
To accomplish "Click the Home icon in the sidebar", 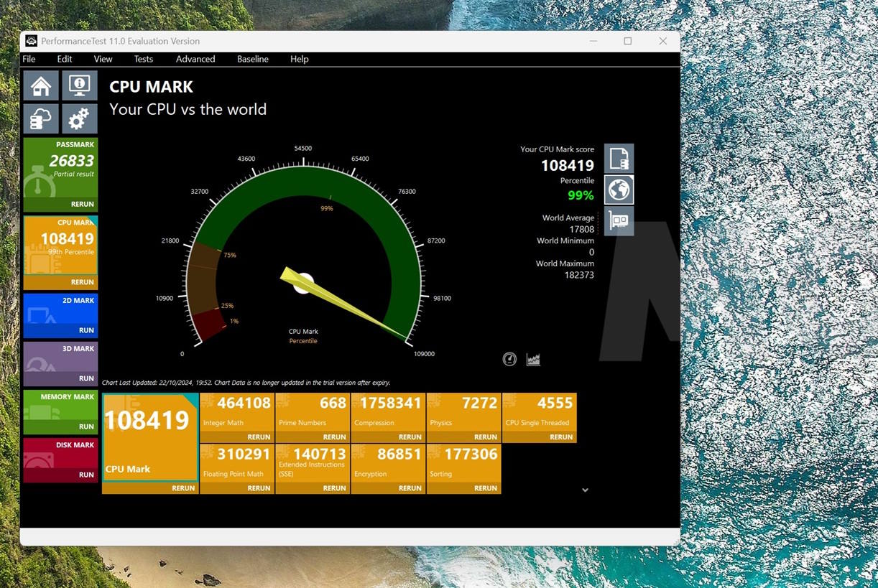I will pos(41,85).
